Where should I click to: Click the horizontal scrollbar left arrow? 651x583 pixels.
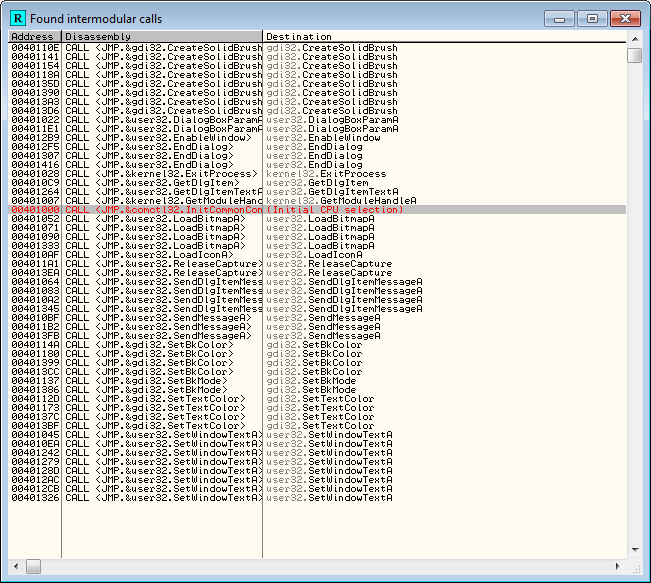point(16,566)
